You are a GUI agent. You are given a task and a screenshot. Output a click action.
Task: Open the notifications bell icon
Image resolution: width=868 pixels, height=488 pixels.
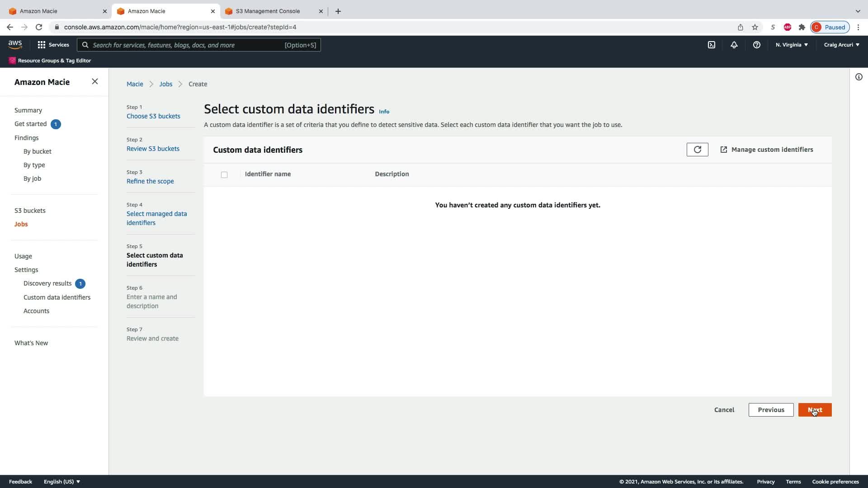pos(734,45)
